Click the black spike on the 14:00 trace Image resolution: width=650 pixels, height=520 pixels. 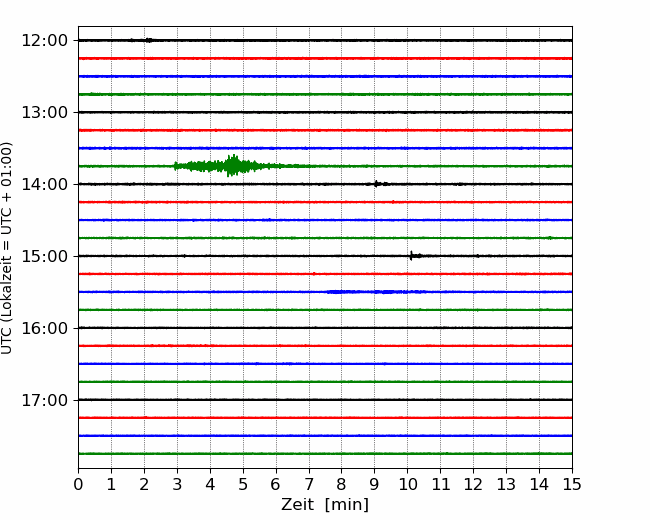point(376,184)
